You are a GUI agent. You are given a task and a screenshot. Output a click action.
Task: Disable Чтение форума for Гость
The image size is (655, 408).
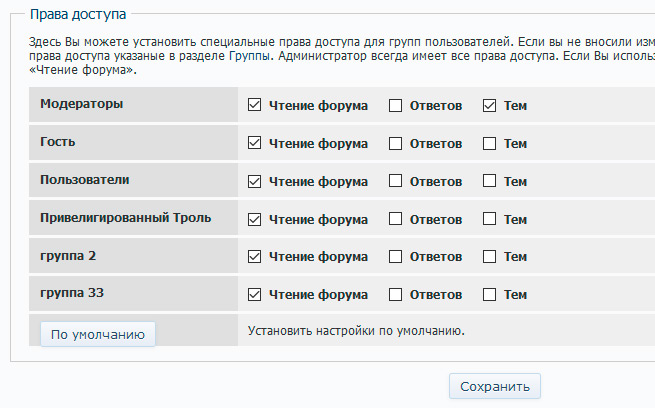(x=254, y=143)
